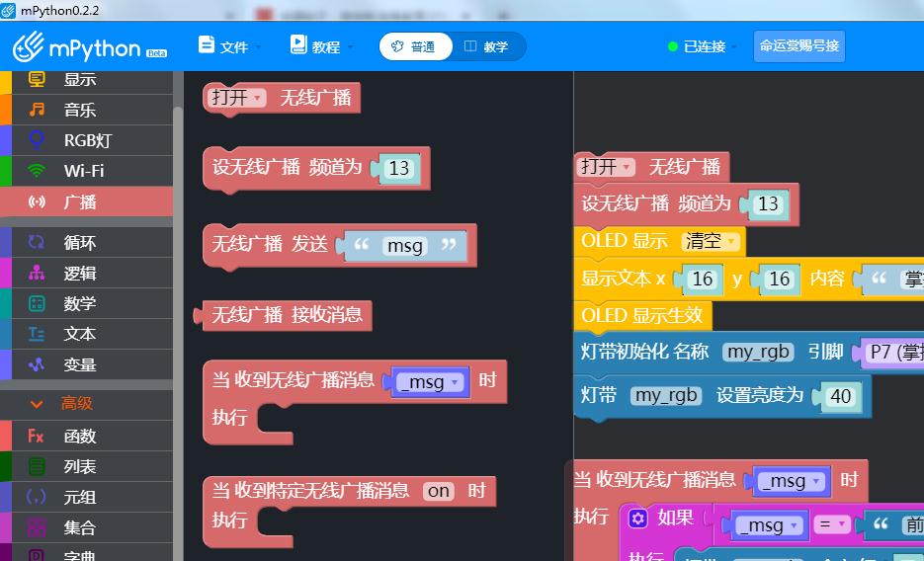Click the 命运赏赐号接 button
The height and width of the screenshot is (561, 924).
click(x=799, y=45)
